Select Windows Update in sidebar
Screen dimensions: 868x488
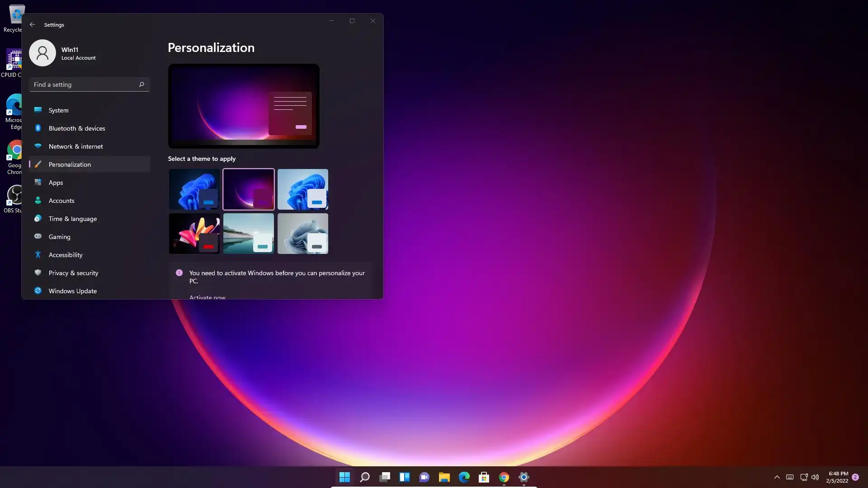click(x=73, y=291)
